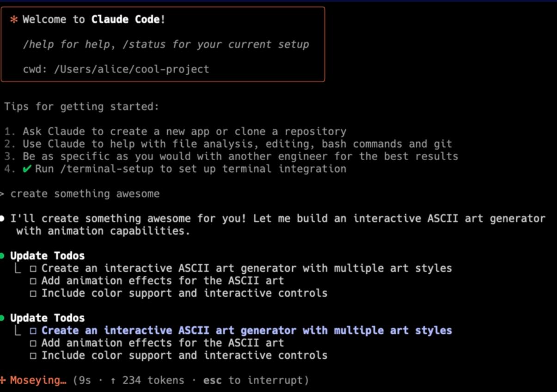Click the green checkmark beside the terminal-setup tip
Viewport: 557px width, 392px height.
pyautogui.click(x=27, y=169)
